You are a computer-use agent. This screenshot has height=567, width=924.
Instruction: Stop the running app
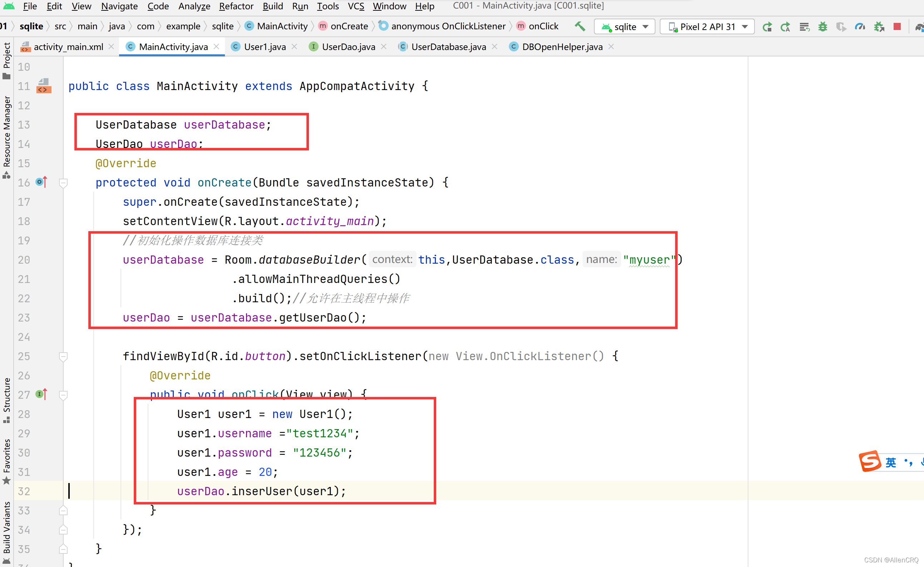[x=897, y=27]
